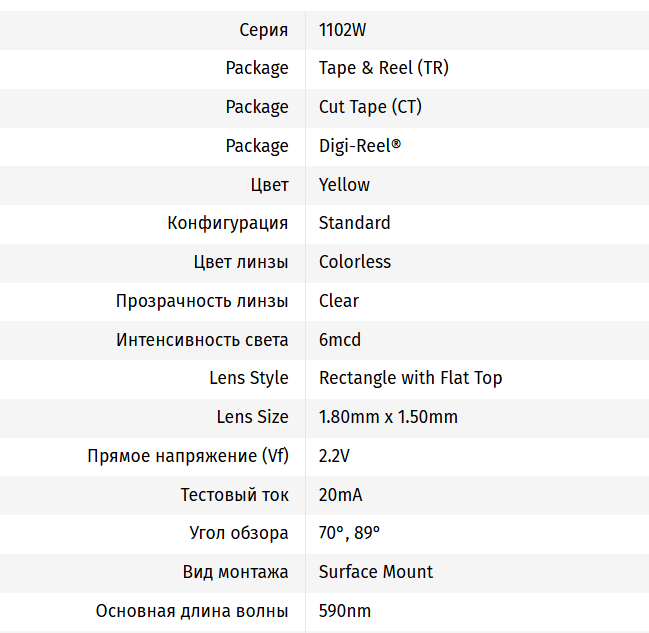Select the Standard configuration value

pyautogui.click(x=354, y=223)
